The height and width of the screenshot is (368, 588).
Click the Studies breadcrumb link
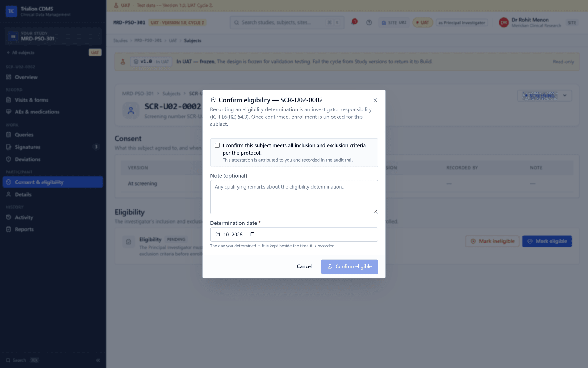pos(120,40)
